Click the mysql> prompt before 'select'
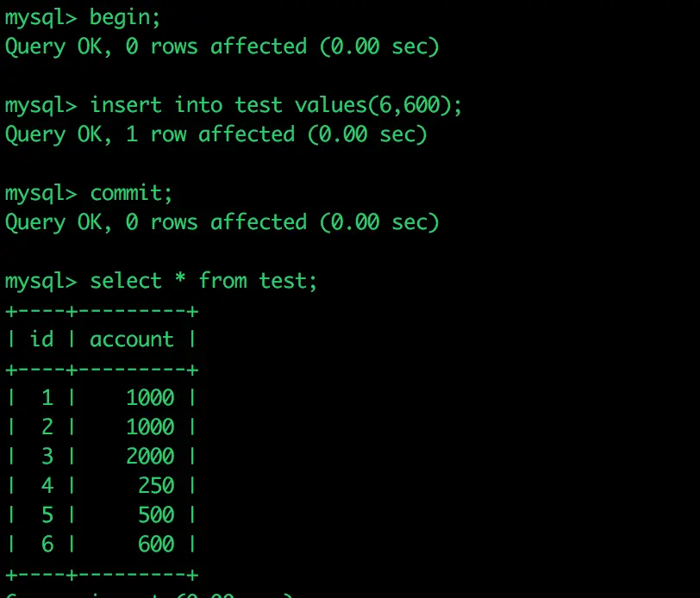Image resolution: width=700 pixels, height=598 pixels. pyautogui.click(x=41, y=282)
